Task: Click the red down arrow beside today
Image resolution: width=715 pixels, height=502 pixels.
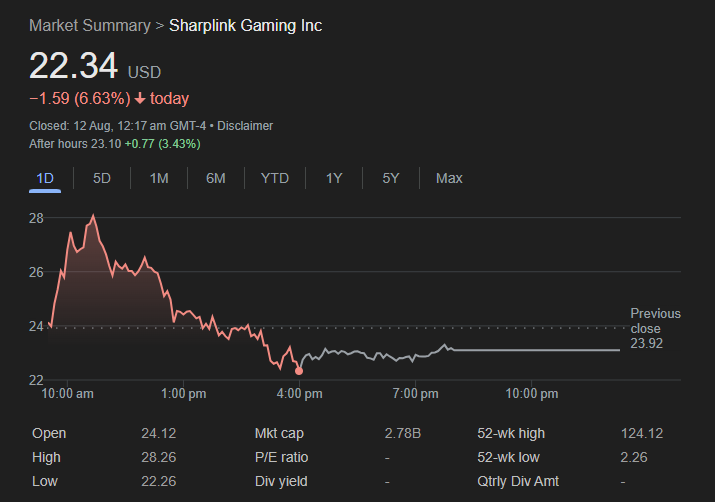Action: pyautogui.click(x=140, y=98)
